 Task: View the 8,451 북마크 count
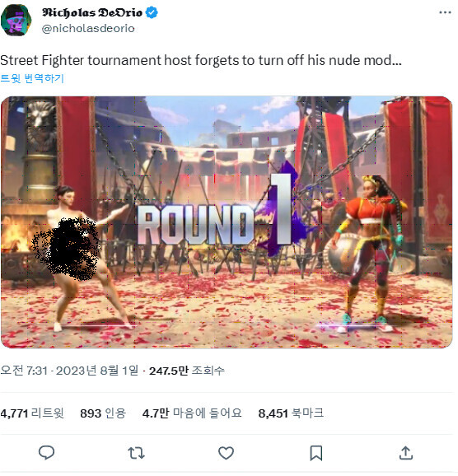point(291,413)
